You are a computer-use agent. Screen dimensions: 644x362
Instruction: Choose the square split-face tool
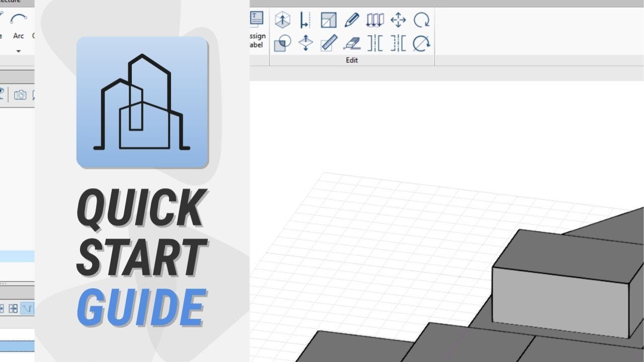pyautogui.click(x=329, y=20)
